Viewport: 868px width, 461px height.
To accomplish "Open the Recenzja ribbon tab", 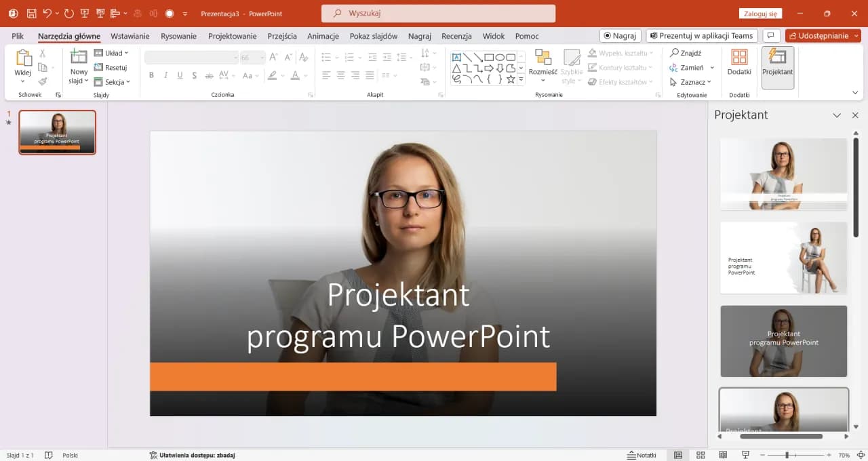I will (456, 36).
